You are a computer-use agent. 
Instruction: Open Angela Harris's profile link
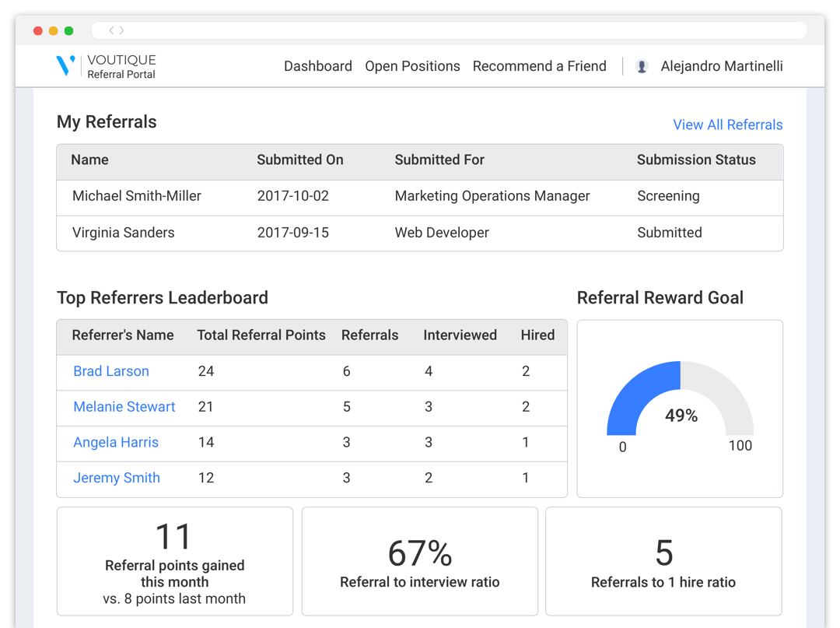pyautogui.click(x=116, y=442)
